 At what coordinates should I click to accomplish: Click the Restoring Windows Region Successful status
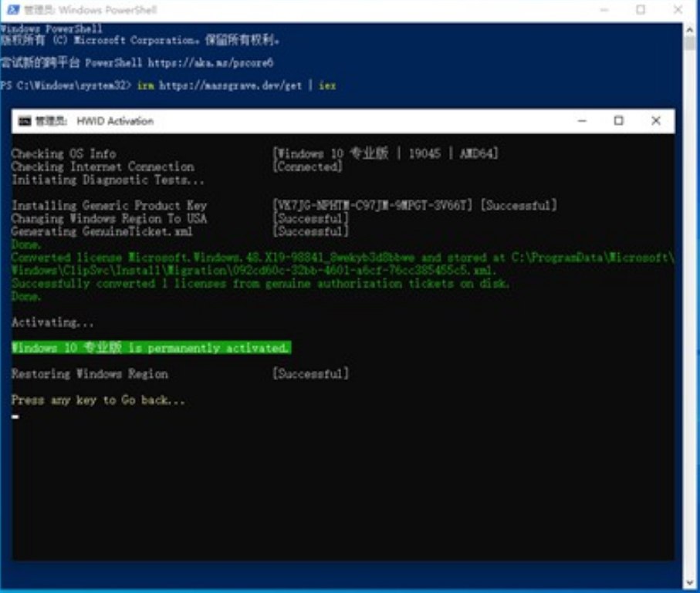[x=311, y=374]
